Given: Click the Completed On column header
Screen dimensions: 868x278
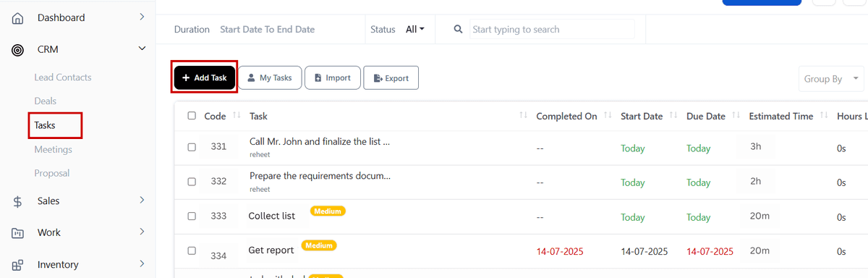Looking at the screenshot, I should pos(566,116).
